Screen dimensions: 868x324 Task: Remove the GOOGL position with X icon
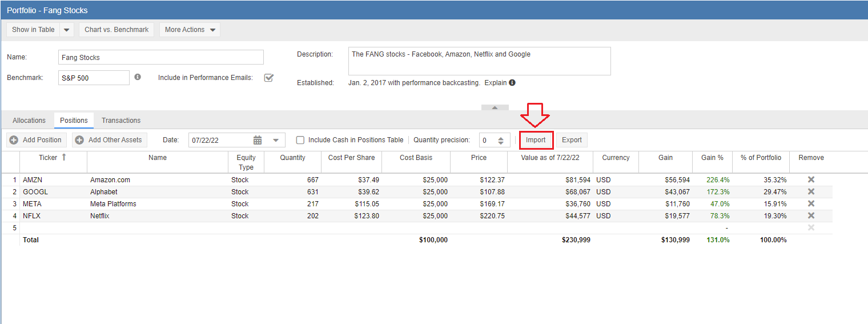point(811,191)
